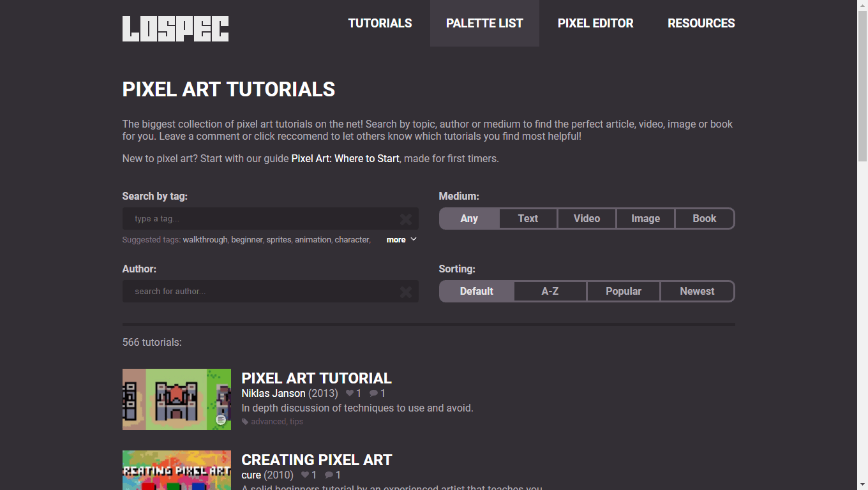Image resolution: width=868 pixels, height=490 pixels.
Task: Sort tutorials by Newest
Action: pos(697,291)
